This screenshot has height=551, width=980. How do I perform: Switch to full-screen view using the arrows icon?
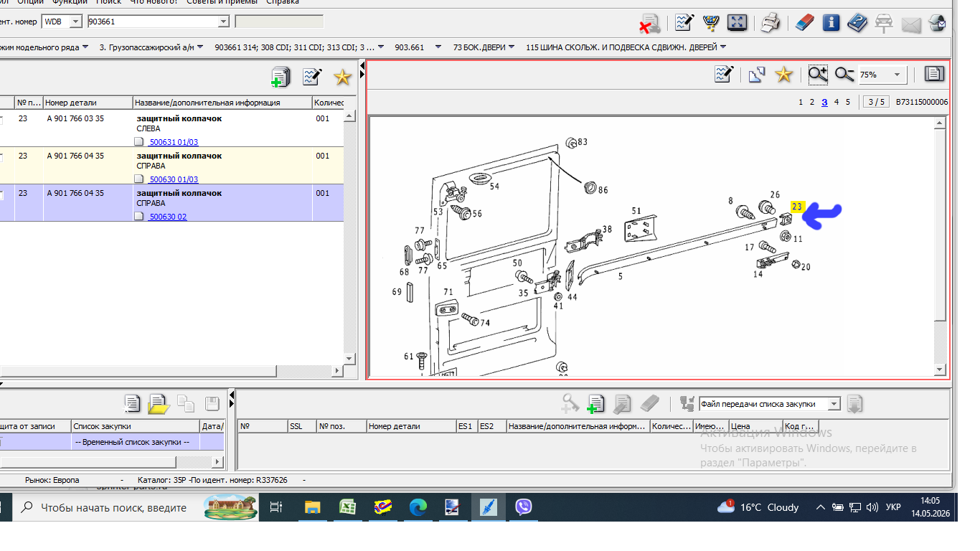point(737,23)
